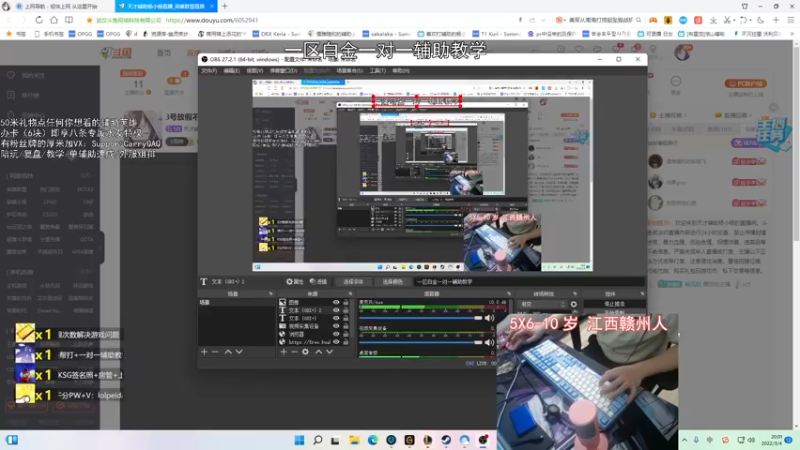Image resolution: width=800 pixels, height=450 pixels.
Task: Toggle visibility of 浏览器 source
Action: tap(336, 334)
